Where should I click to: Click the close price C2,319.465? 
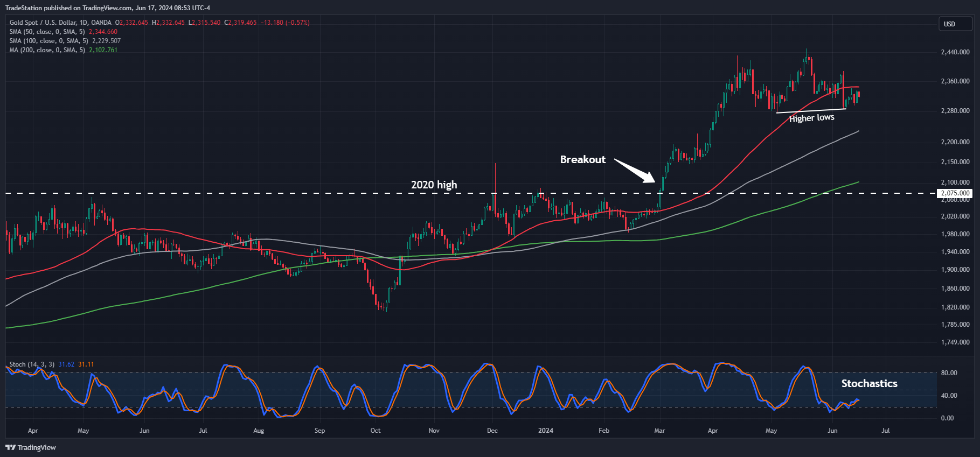point(240,23)
